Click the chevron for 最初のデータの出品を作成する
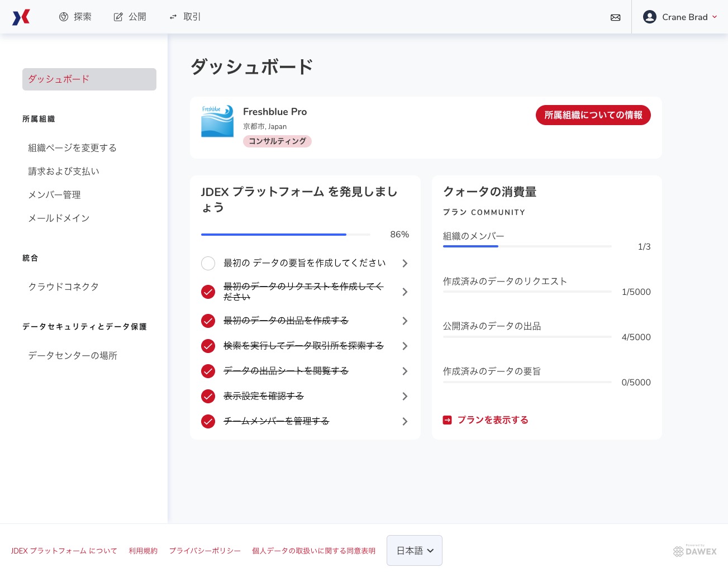728x577 pixels. point(405,321)
